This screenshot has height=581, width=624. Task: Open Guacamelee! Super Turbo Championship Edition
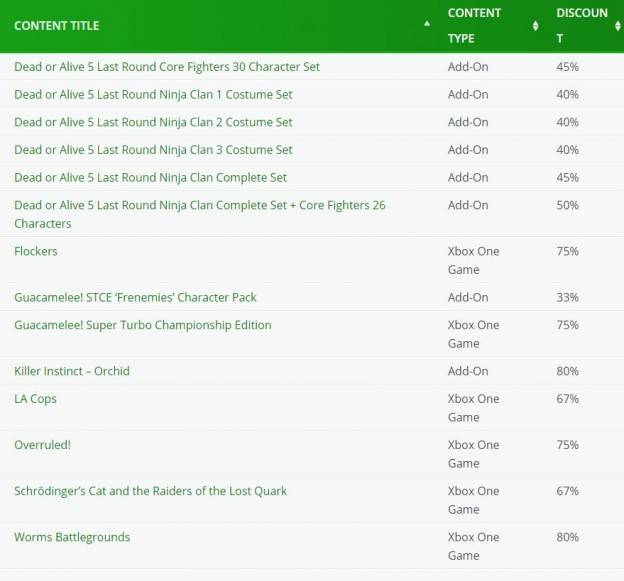click(x=143, y=325)
